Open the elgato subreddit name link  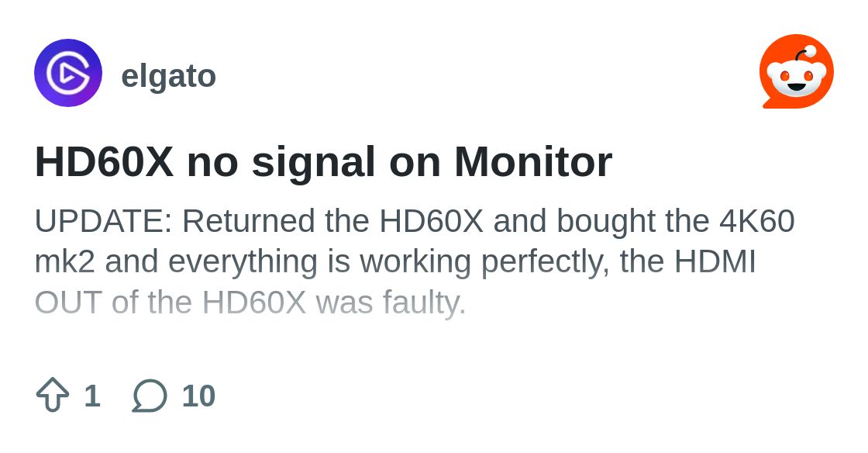point(168,76)
